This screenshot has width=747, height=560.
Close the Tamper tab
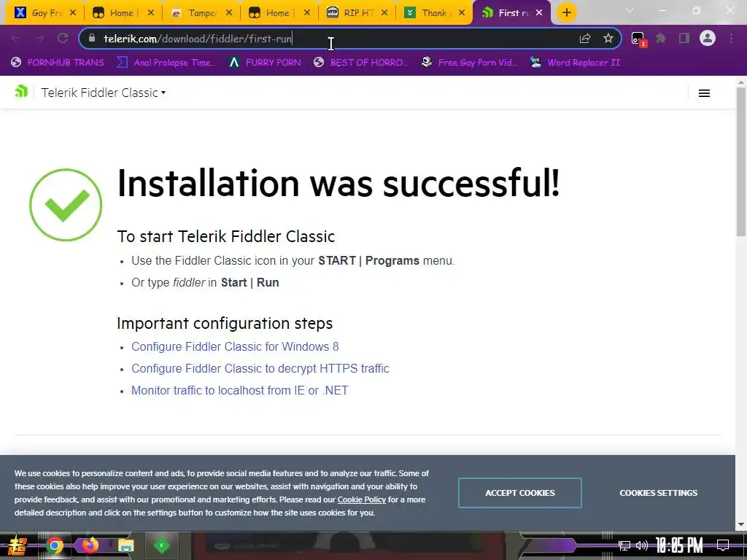tap(228, 13)
